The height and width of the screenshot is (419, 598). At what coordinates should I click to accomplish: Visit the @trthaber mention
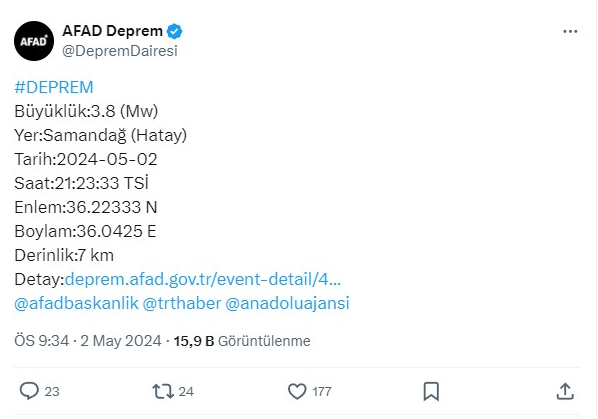click(x=182, y=303)
